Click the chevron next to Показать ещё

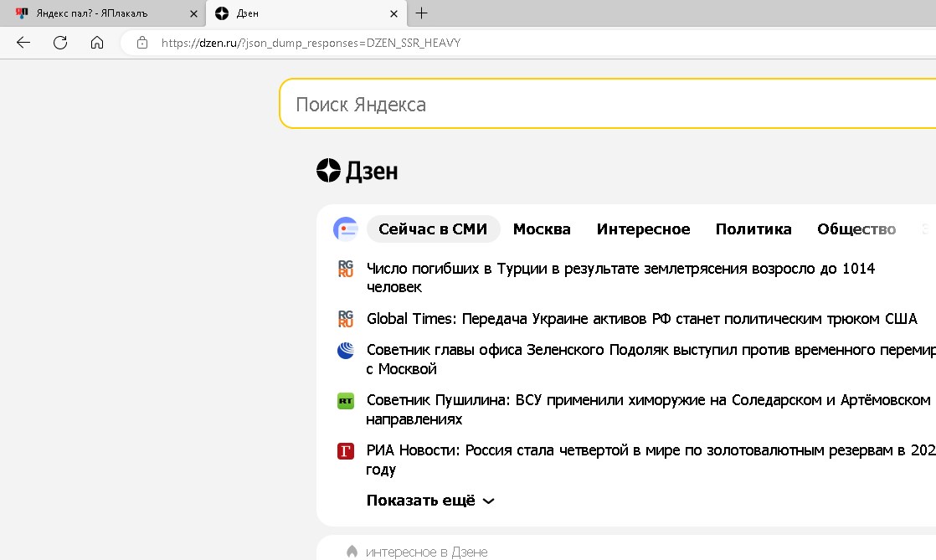point(488,501)
